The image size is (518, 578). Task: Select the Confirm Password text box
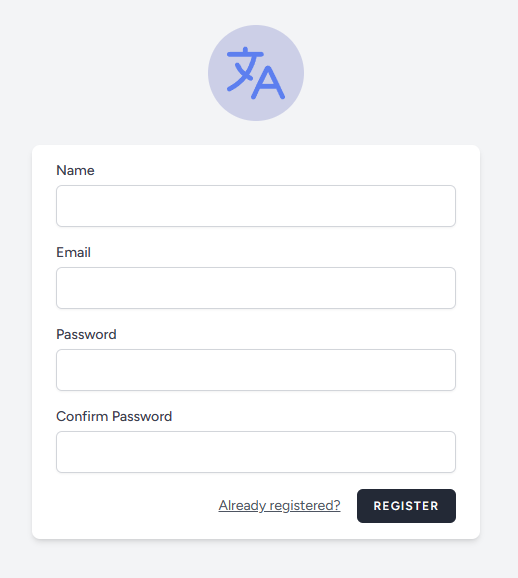256,452
